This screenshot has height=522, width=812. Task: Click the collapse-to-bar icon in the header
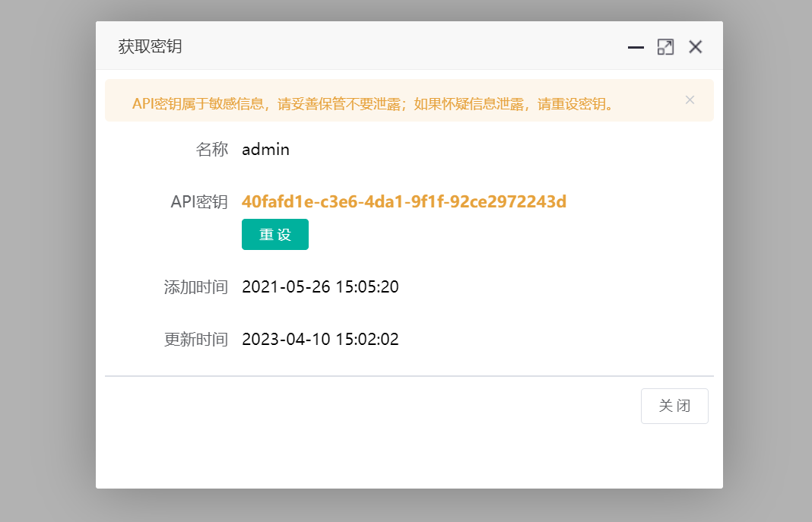[x=636, y=47]
